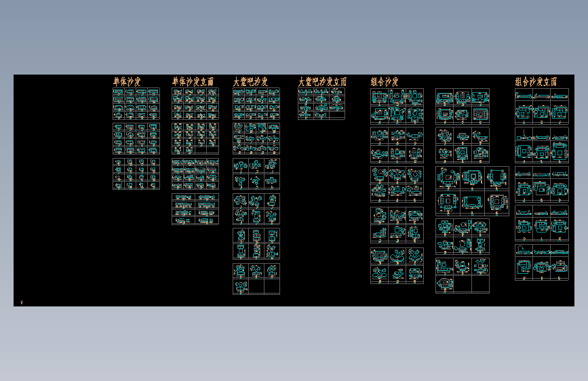Click the 单体沙发立面 heading text
Screen dimensions: 588x381
tap(193, 81)
